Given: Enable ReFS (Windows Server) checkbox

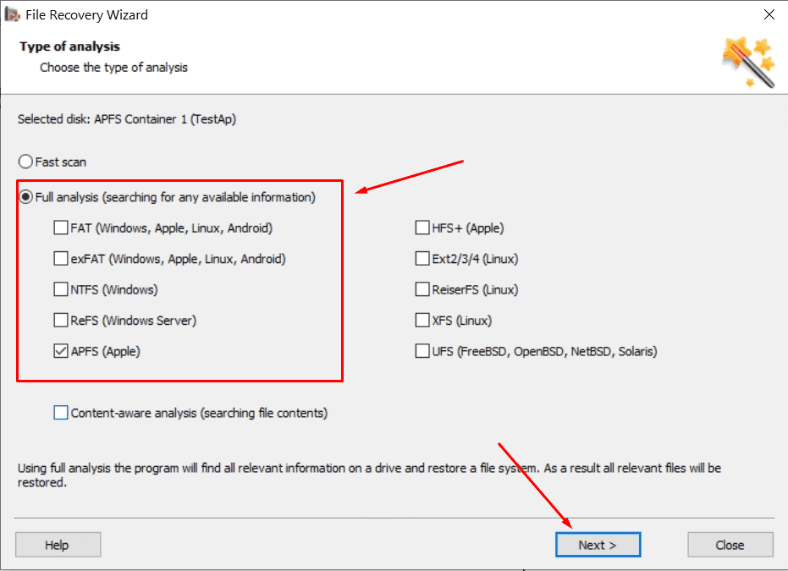Looking at the screenshot, I should point(62,321).
